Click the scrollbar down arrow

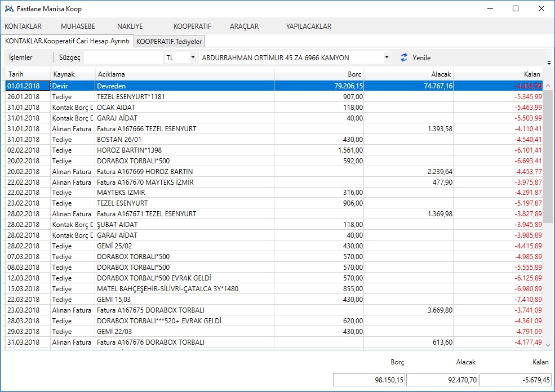548,345
